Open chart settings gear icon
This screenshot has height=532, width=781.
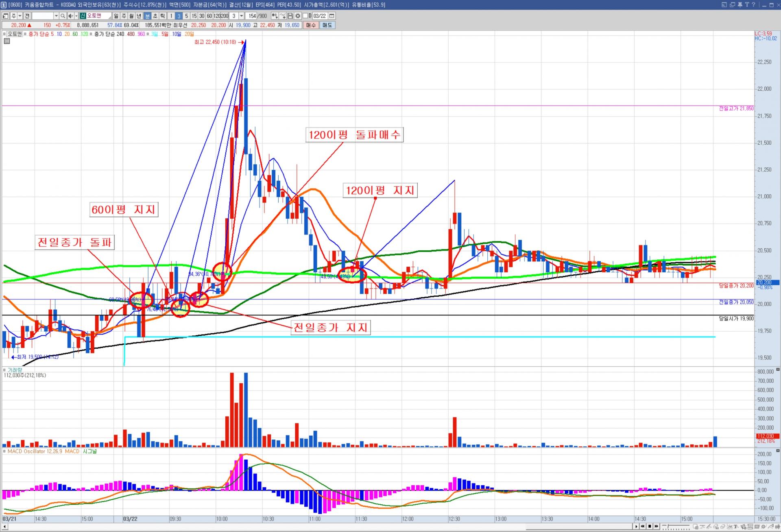tap(298, 16)
